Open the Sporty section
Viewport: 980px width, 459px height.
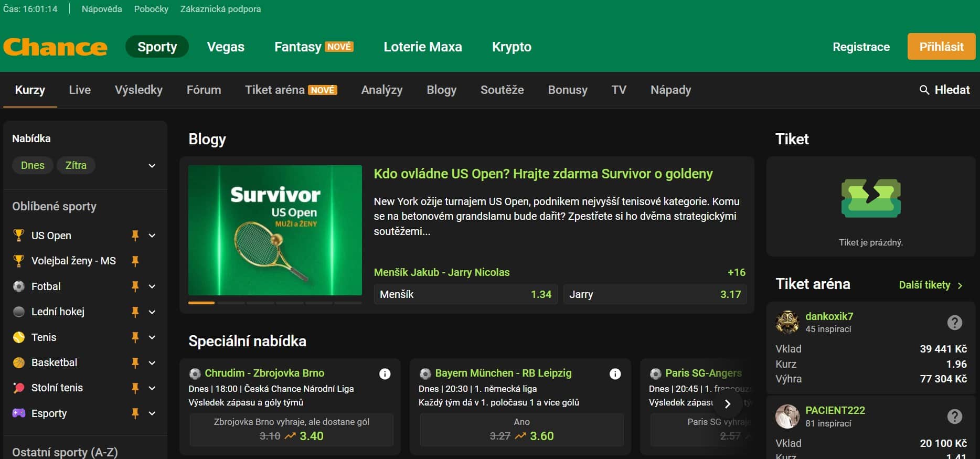(157, 47)
